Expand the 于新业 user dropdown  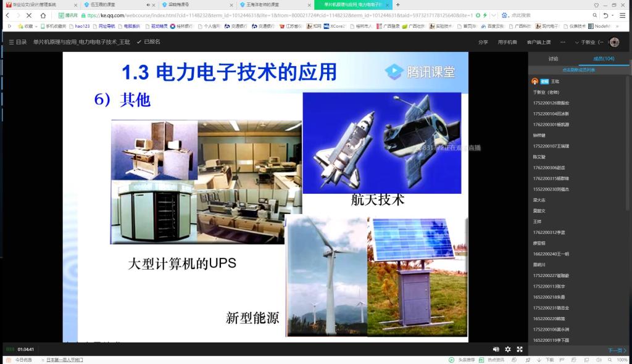(x=590, y=42)
